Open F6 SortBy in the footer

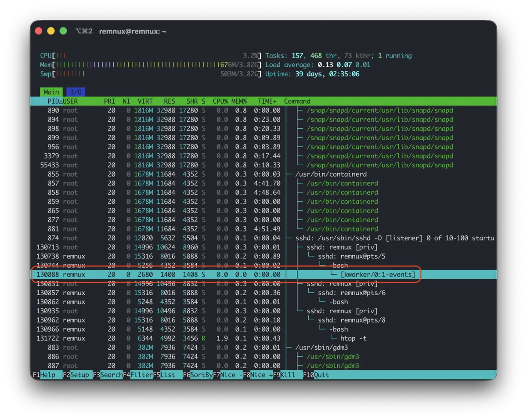tap(198, 375)
